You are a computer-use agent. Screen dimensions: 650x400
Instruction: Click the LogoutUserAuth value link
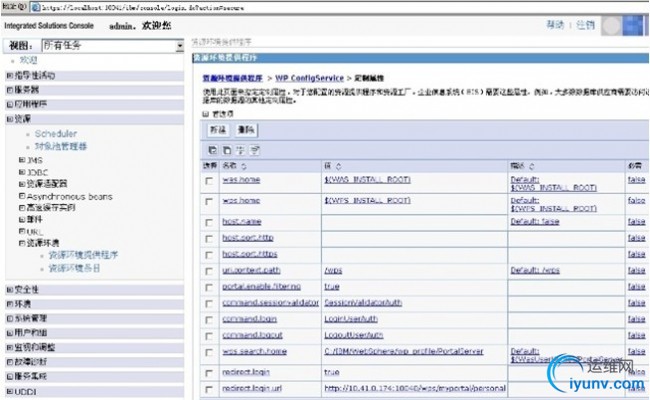[354, 335]
